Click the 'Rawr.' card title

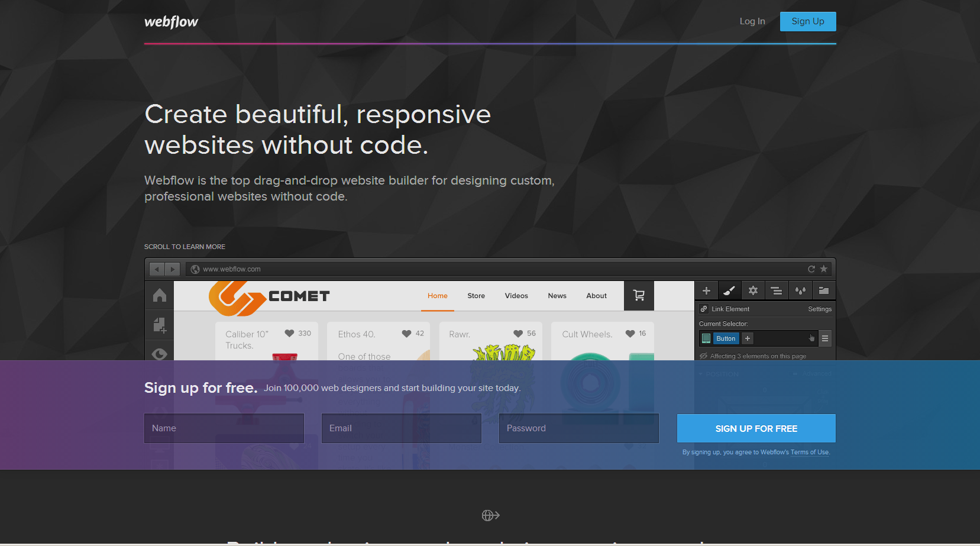pyautogui.click(x=460, y=334)
